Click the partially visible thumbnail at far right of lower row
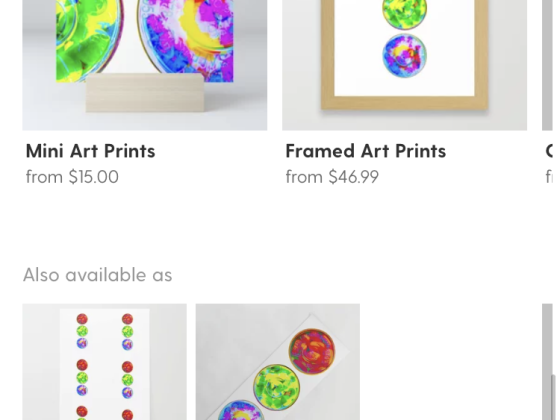The width and height of the screenshot is (560, 420). (x=549, y=362)
